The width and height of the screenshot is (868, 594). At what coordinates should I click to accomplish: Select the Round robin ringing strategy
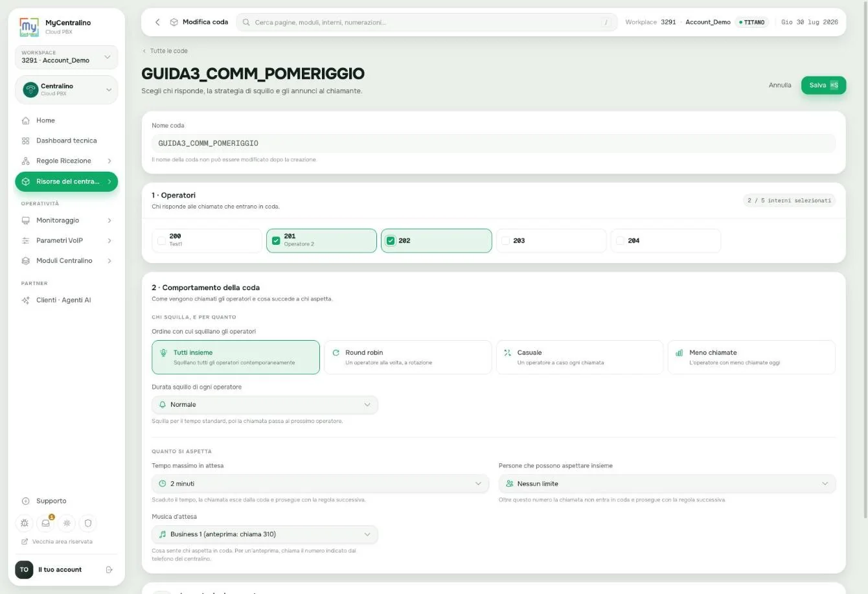(x=407, y=357)
